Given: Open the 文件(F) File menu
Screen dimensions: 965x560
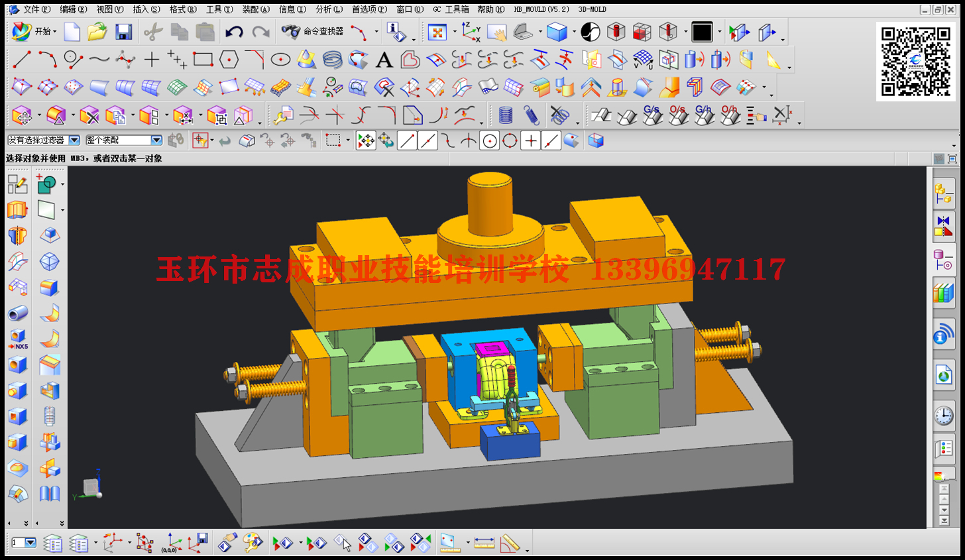Looking at the screenshot, I should pyautogui.click(x=36, y=9).
